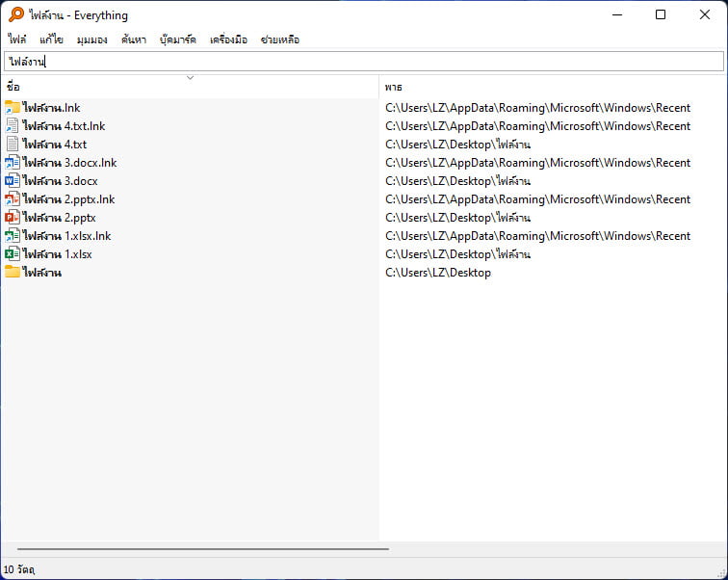Click the Word icon of ไฟล์งาน 3.docx
Image resolution: width=728 pixels, height=580 pixels.
click(13, 181)
